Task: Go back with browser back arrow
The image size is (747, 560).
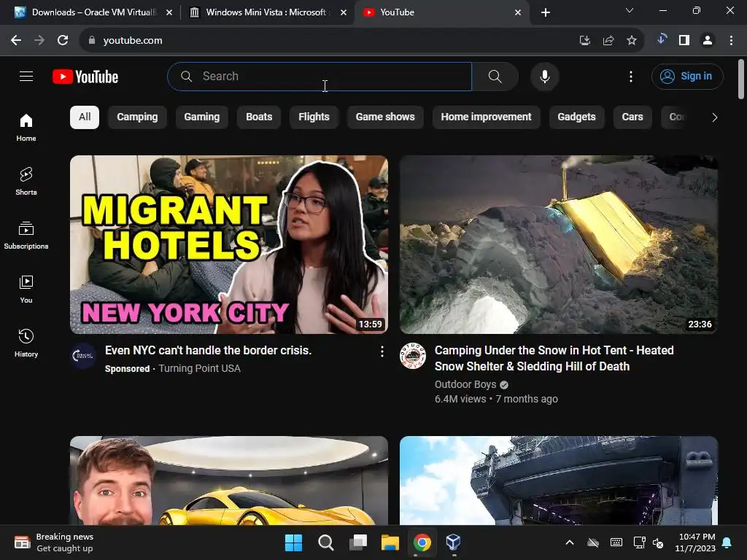Action: pyautogui.click(x=16, y=41)
